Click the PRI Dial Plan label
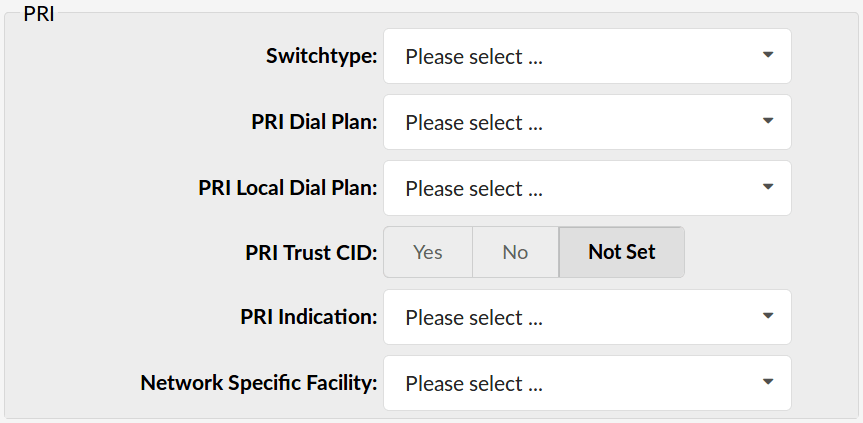The width and height of the screenshot is (863, 423). coord(314,122)
